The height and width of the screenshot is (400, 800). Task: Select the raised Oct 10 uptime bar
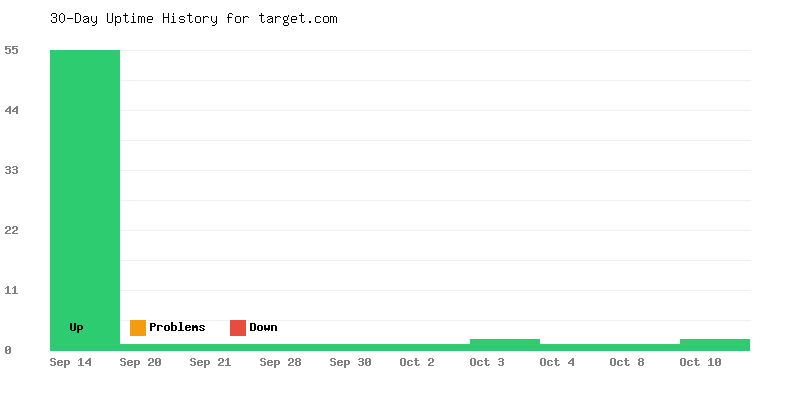click(x=714, y=344)
